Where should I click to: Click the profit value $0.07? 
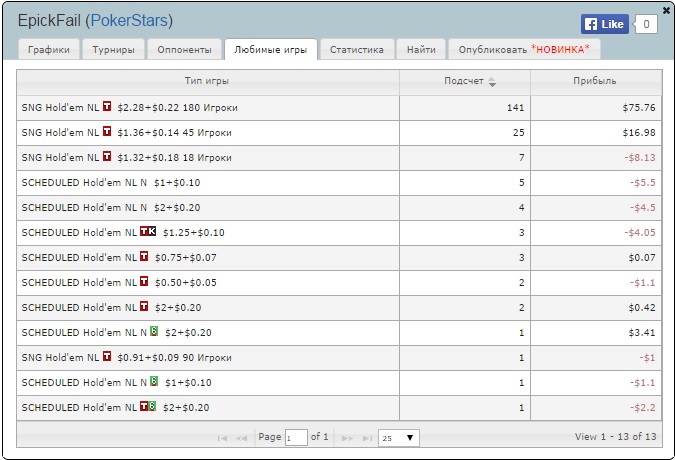[642, 257]
